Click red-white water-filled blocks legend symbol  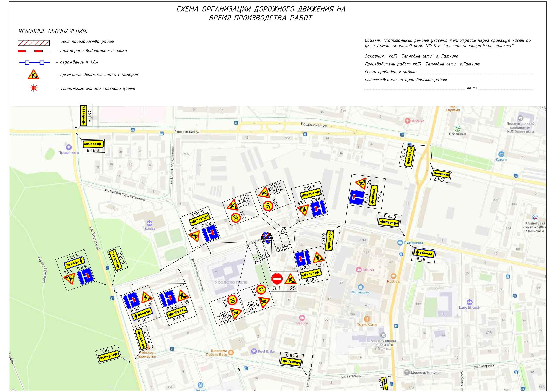(34, 51)
